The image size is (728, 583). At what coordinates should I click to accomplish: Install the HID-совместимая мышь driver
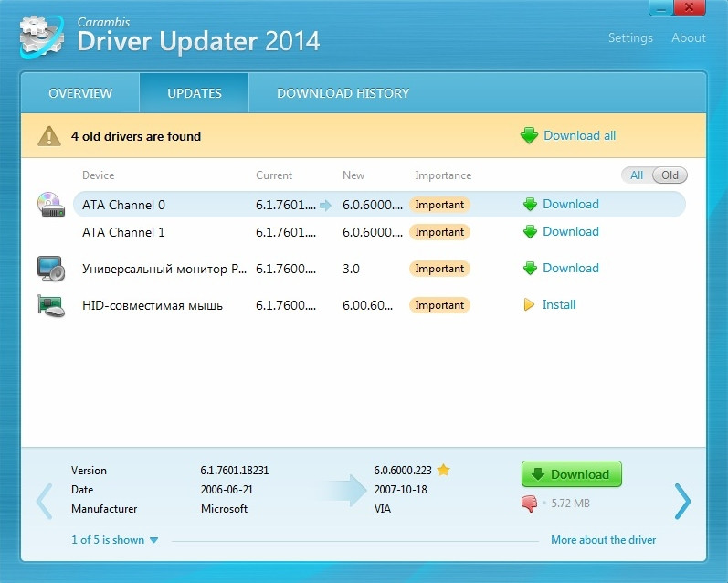click(x=559, y=304)
